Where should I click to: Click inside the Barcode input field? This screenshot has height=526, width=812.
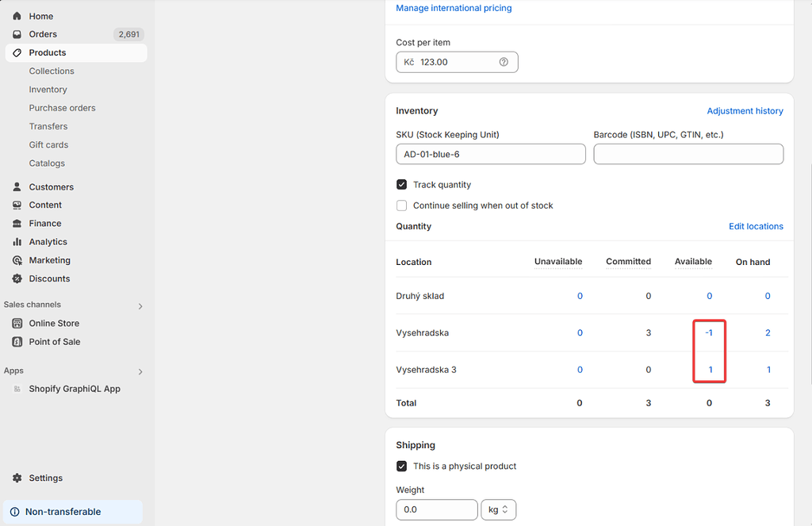[x=688, y=153]
